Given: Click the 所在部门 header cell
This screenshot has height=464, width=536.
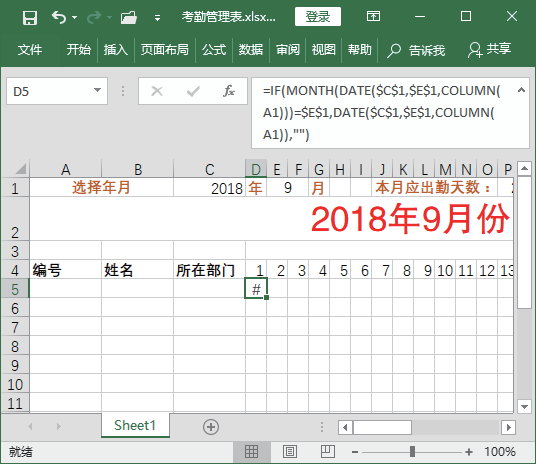Looking at the screenshot, I should coord(210,270).
